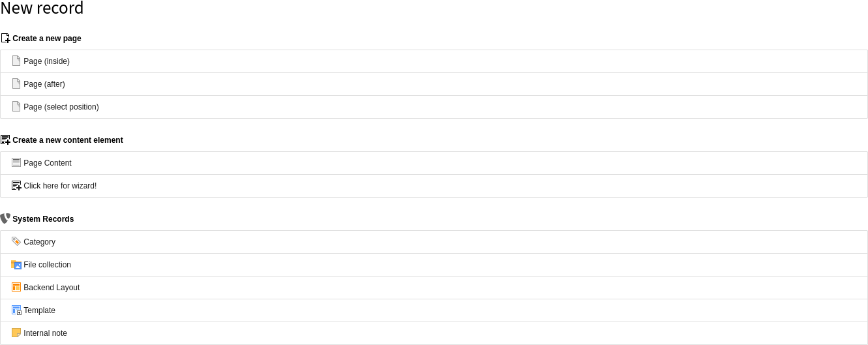
Task: Select Page (after) option
Action: (44, 84)
